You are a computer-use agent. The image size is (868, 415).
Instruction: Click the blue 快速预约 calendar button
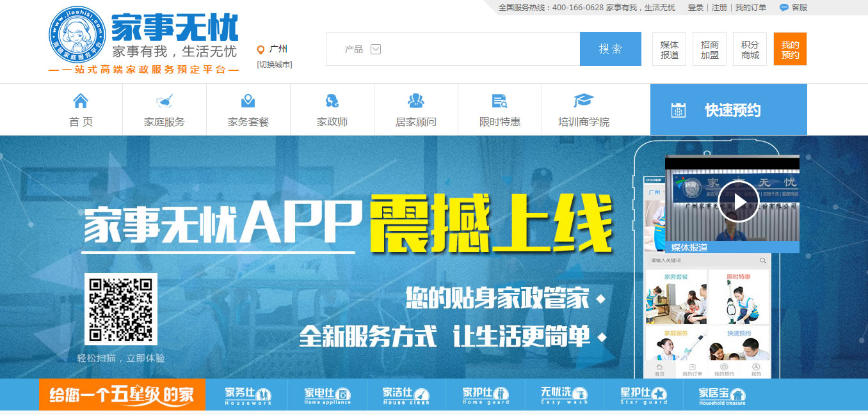[728, 109]
